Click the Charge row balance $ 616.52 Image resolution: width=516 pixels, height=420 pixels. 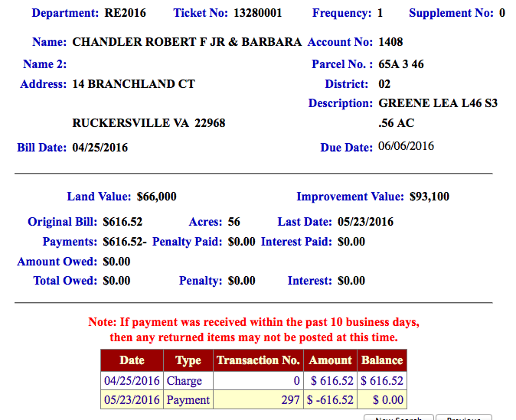[382, 381]
